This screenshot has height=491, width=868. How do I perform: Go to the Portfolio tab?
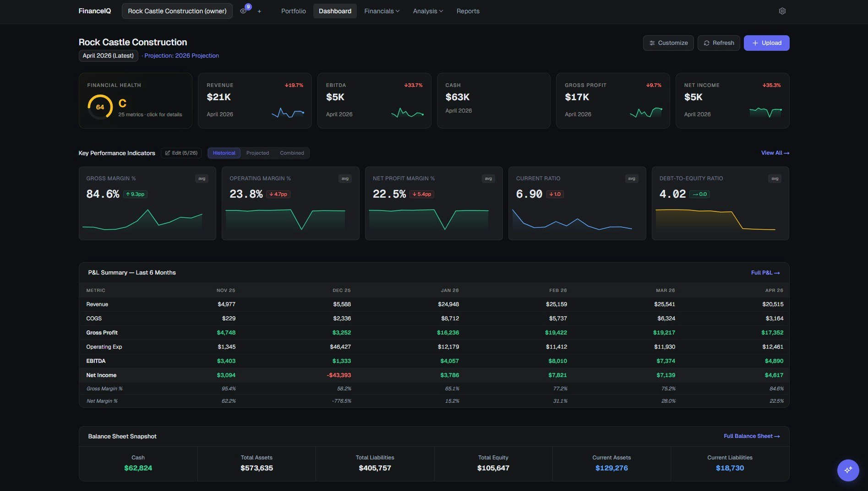[293, 11]
